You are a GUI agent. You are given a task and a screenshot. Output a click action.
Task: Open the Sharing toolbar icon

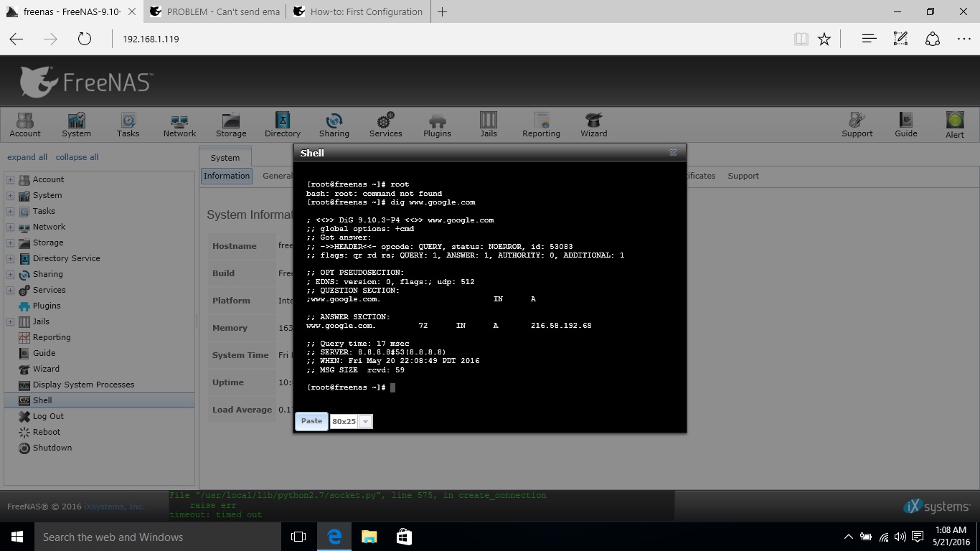tap(334, 124)
